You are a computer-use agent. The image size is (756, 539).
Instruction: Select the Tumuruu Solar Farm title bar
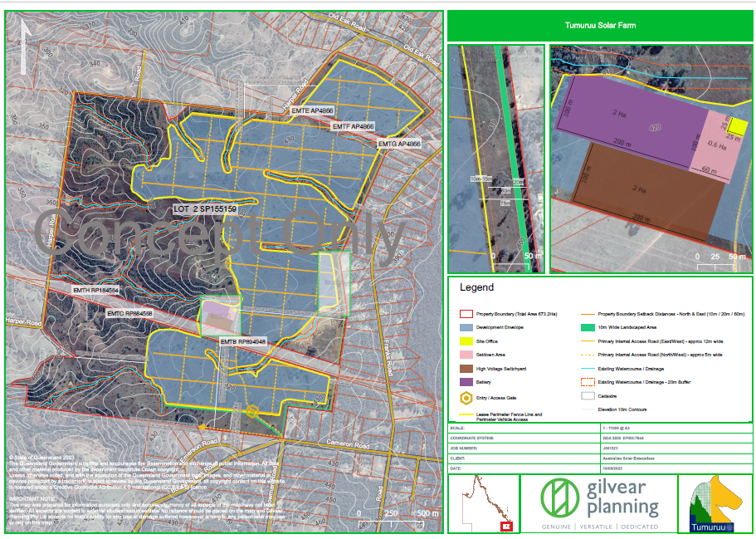click(602, 26)
